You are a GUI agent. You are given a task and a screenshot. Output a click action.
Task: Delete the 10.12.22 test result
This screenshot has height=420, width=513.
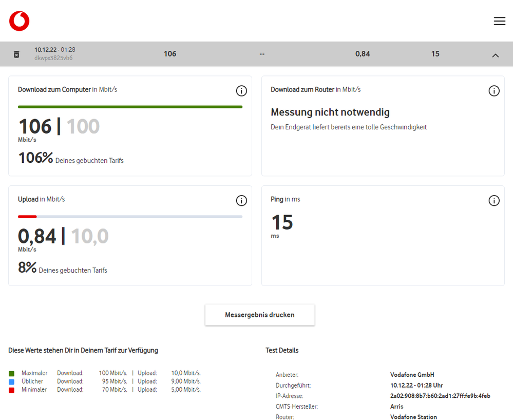[x=16, y=54]
